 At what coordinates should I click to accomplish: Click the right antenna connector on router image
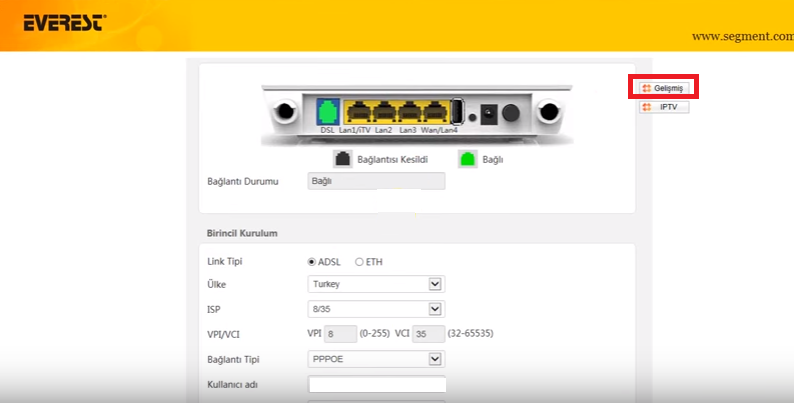click(x=549, y=111)
